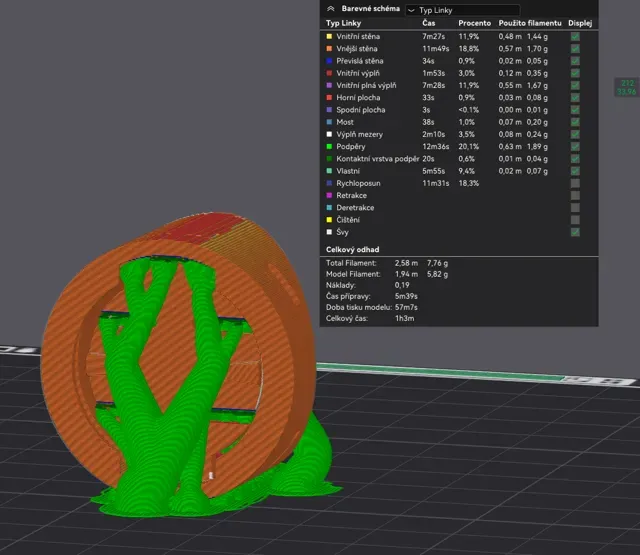Select the Rychloposun row label
Viewport: 640px width, 555px height.
coord(358,183)
